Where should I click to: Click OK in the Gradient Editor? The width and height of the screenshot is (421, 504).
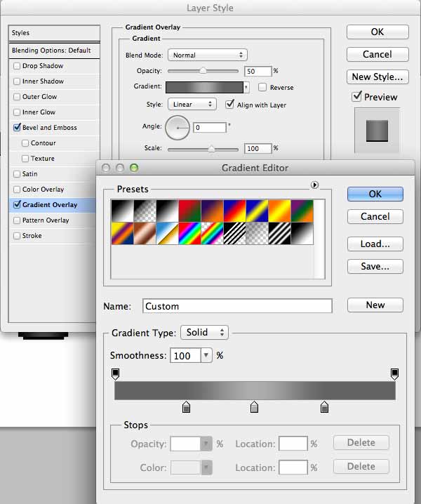coord(375,194)
